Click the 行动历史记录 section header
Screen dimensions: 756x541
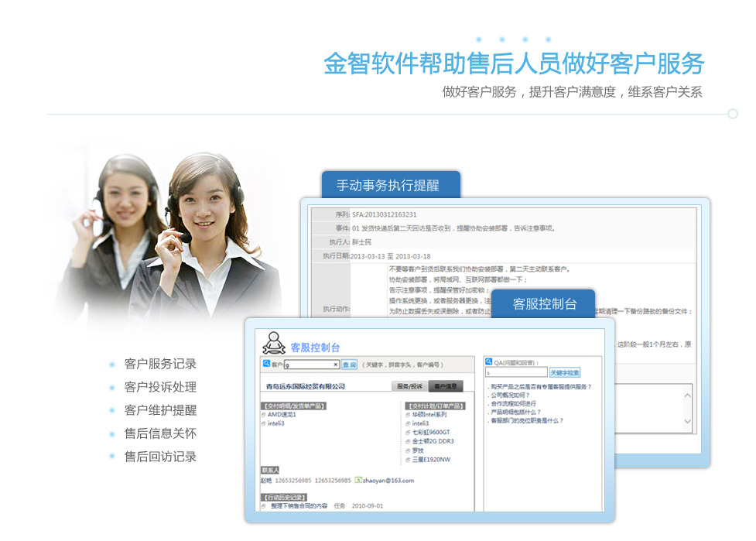tap(284, 497)
